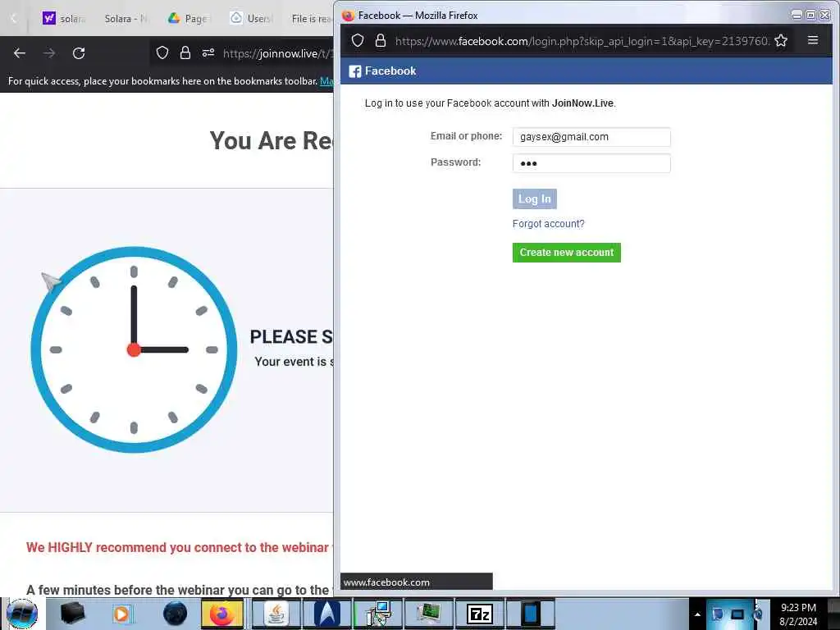The width and height of the screenshot is (840, 630).
Task: Click the Manage bookmarks link in the toolbar
Action: [326, 81]
